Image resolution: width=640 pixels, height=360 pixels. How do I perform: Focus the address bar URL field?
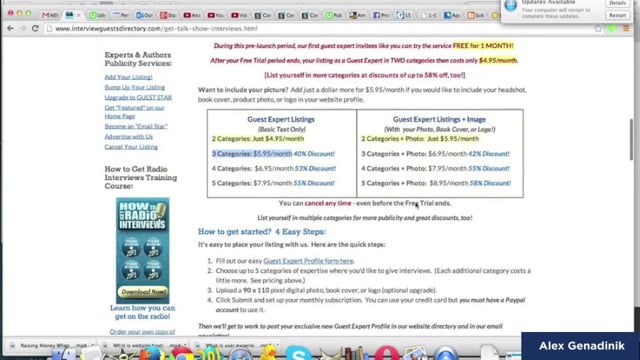[x=318, y=29]
